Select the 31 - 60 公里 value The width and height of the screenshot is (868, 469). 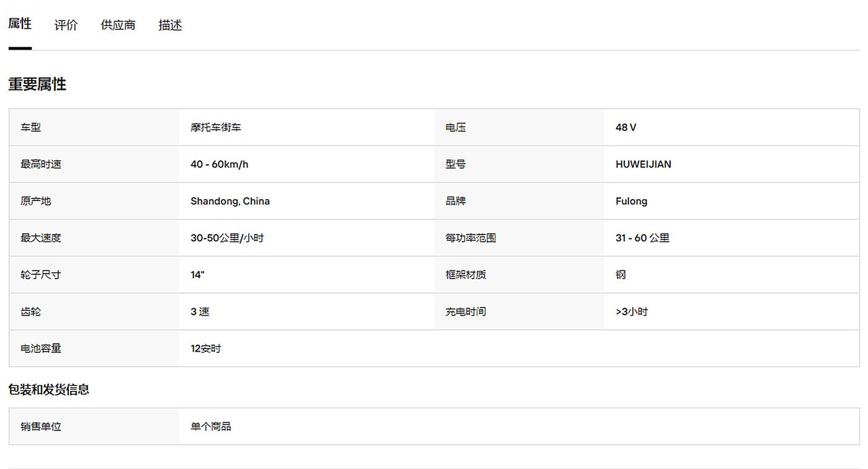coord(643,238)
